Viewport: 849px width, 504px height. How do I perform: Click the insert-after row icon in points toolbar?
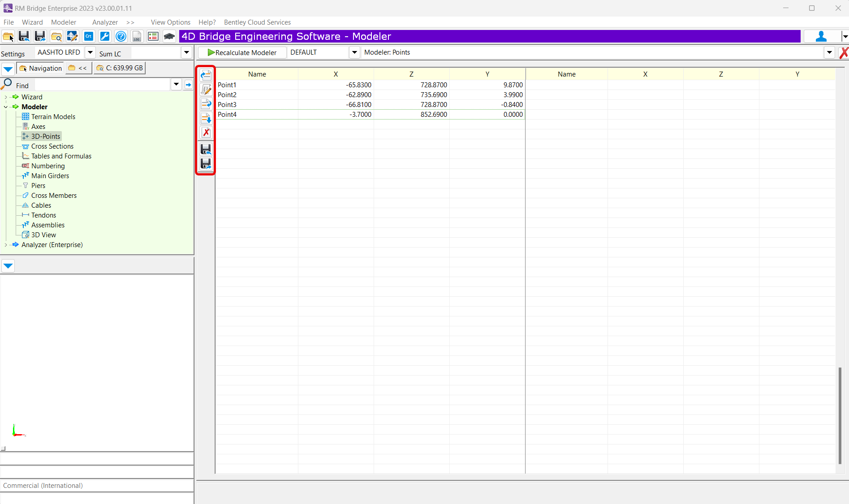click(206, 104)
